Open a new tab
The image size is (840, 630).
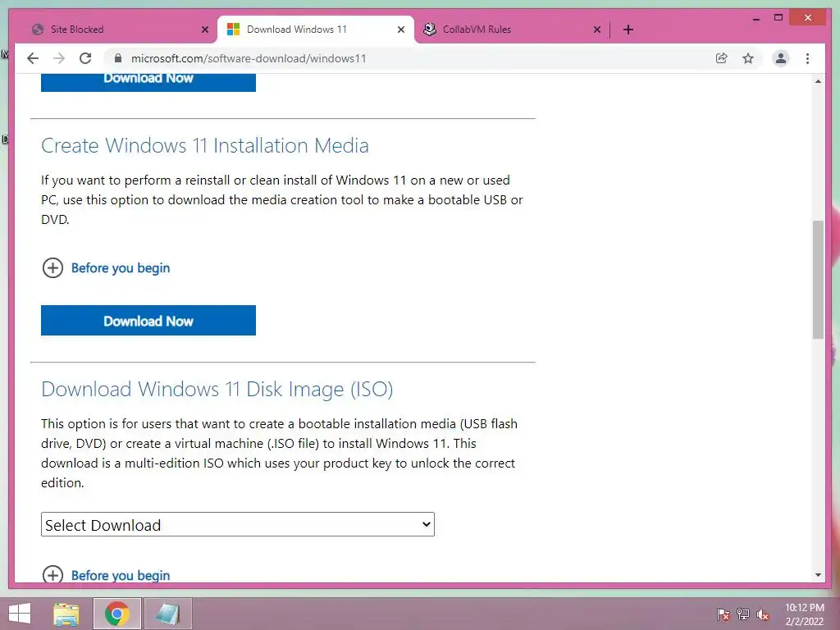point(628,30)
